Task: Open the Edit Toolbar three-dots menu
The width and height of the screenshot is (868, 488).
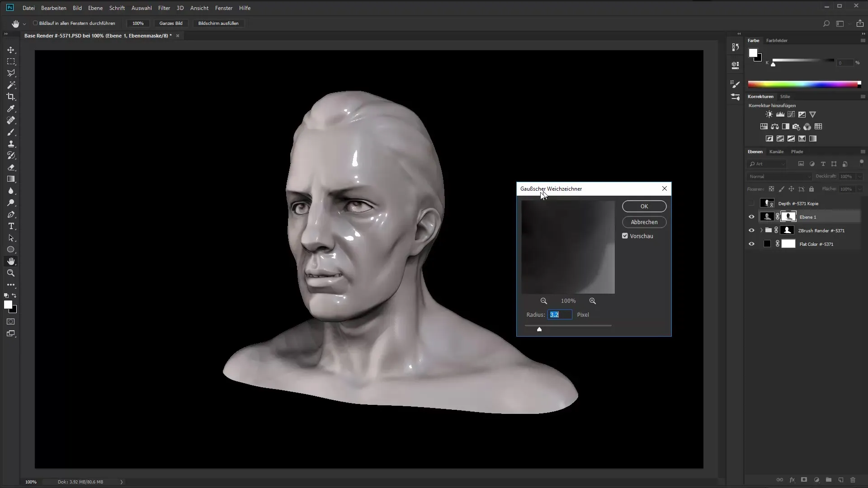Action: (x=11, y=285)
